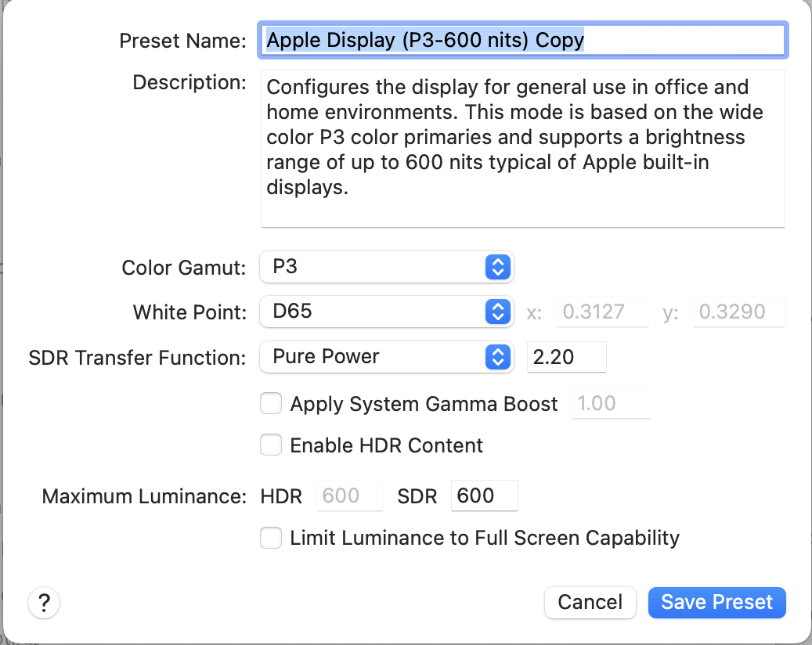The image size is (812, 645).
Task: Click the gamma boost 1.00 field
Action: (x=611, y=403)
